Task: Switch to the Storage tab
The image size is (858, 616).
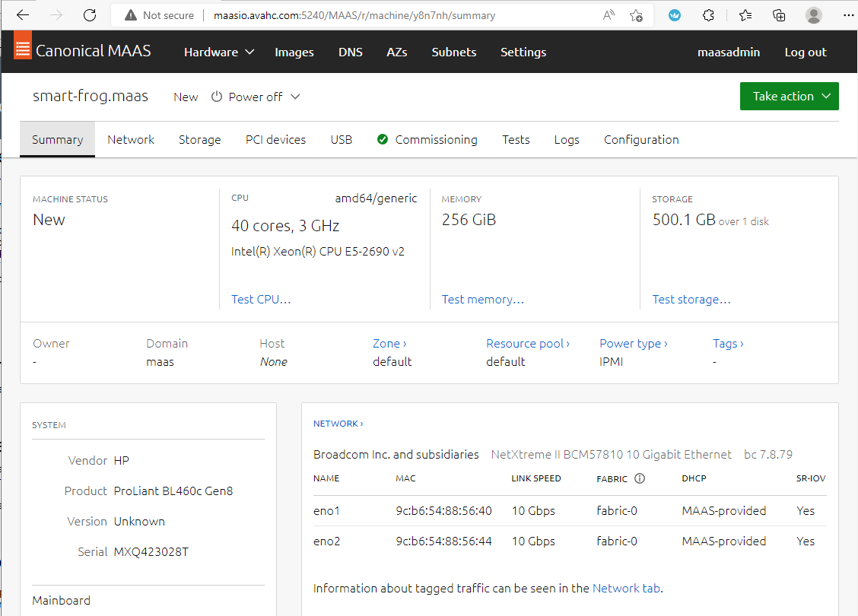Action: pyautogui.click(x=200, y=139)
